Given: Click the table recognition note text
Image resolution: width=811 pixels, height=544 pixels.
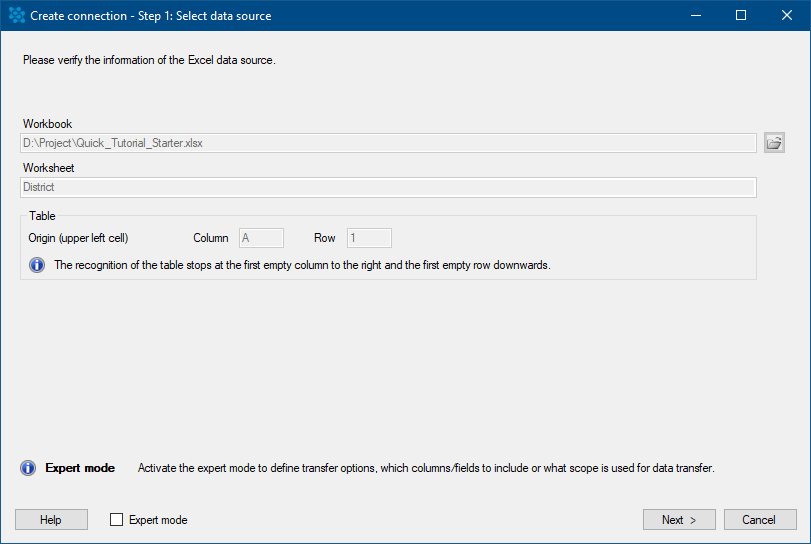Looking at the screenshot, I should point(302,265).
